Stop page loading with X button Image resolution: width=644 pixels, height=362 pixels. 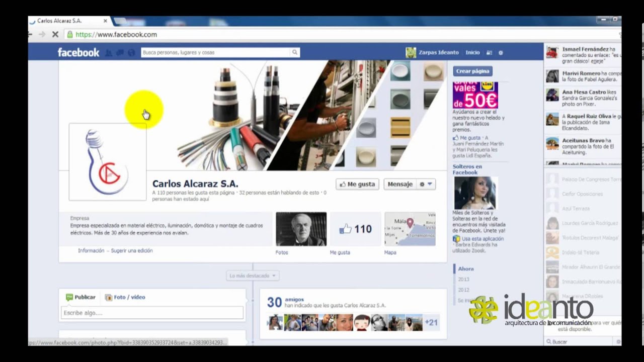tap(55, 35)
